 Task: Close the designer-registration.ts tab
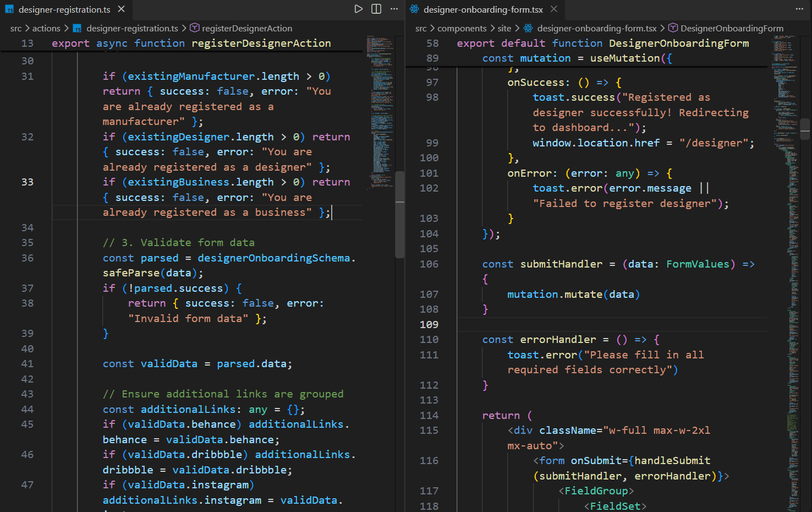tap(121, 9)
